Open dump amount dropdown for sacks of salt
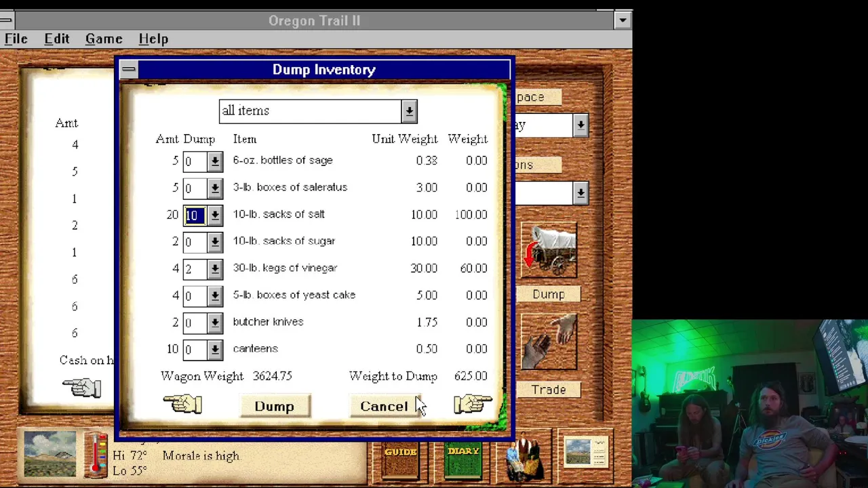 click(x=215, y=215)
